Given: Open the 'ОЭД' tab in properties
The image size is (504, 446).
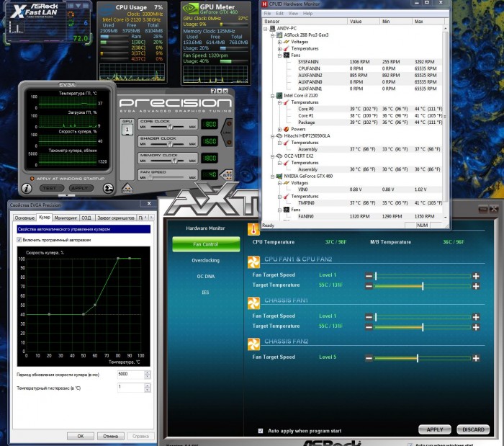Looking at the screenshot, I should [86, 218].
